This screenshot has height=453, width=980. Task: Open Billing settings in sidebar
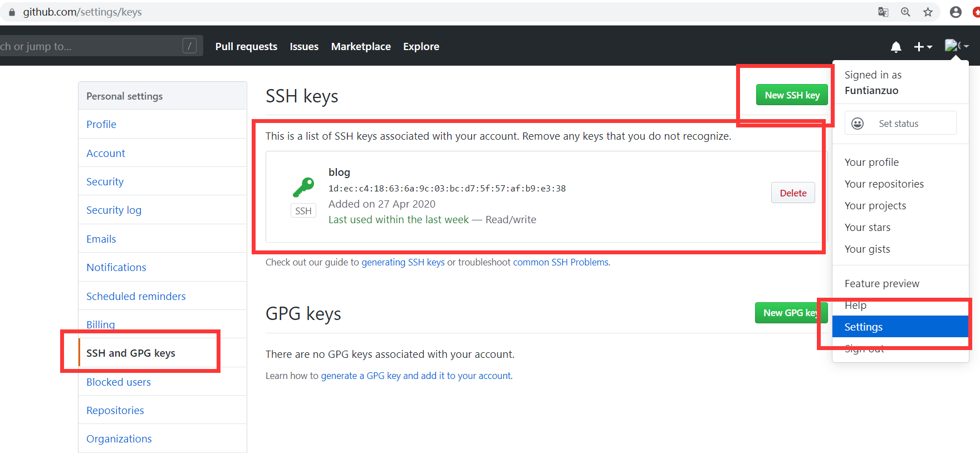click(x=101, y=324)
